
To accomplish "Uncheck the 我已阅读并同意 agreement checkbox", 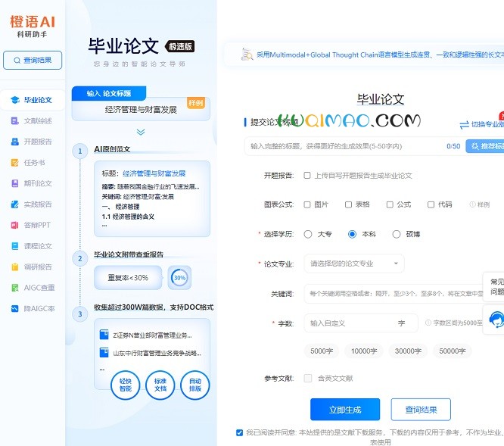I will 239,432.
